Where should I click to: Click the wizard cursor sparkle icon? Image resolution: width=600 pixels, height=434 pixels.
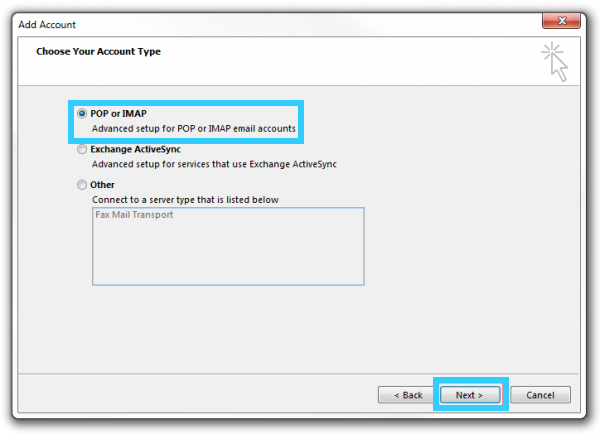pos(553,60)
